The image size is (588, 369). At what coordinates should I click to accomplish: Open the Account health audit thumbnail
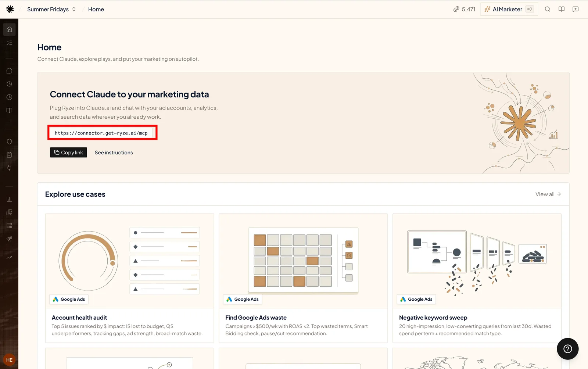(129, 261)
